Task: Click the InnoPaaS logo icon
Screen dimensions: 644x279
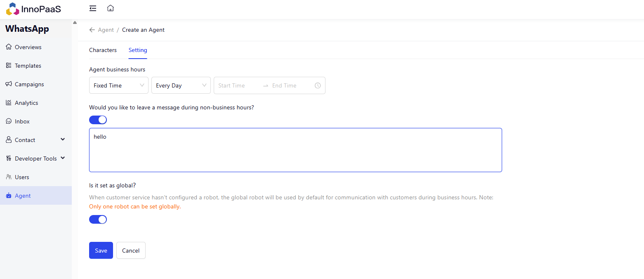Action: (x=13, y=9)
